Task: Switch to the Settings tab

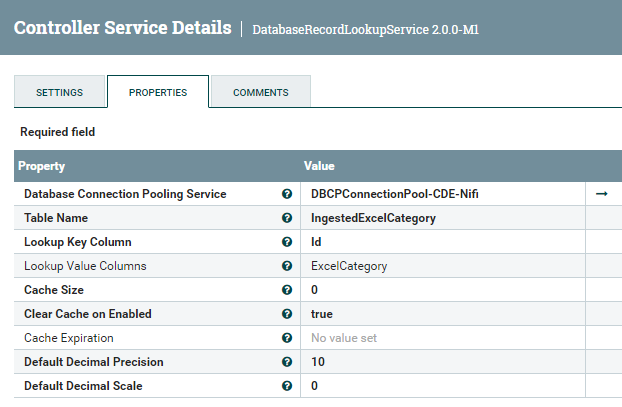Action: tap(60, 93)
